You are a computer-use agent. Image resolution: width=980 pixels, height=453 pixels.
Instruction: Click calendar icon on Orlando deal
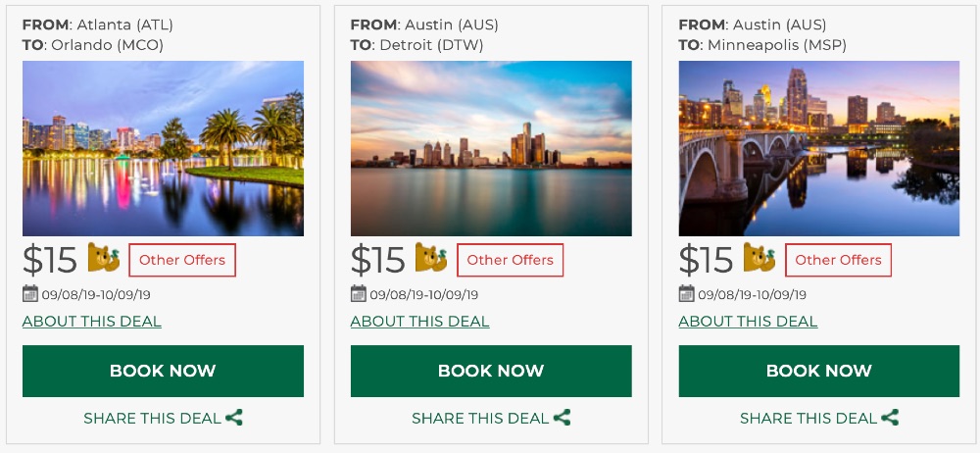pos(30,293)
